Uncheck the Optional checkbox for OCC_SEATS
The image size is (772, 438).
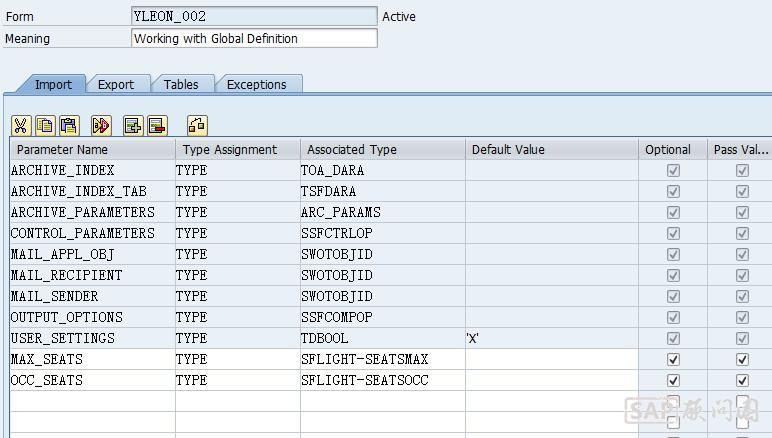[673, 380]
